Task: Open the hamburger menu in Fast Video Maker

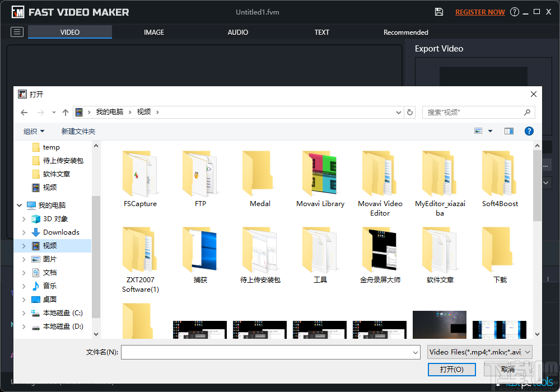Action: (17, 32)
